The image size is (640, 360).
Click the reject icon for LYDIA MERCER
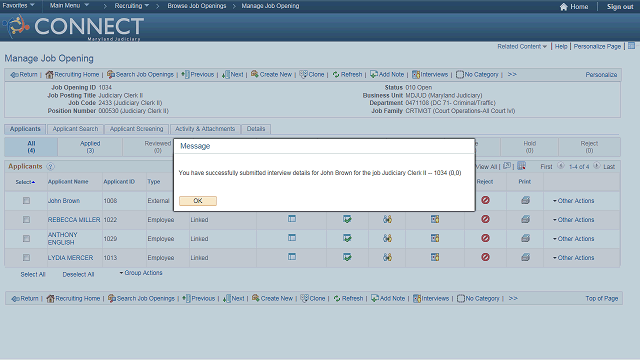point(485,257)
